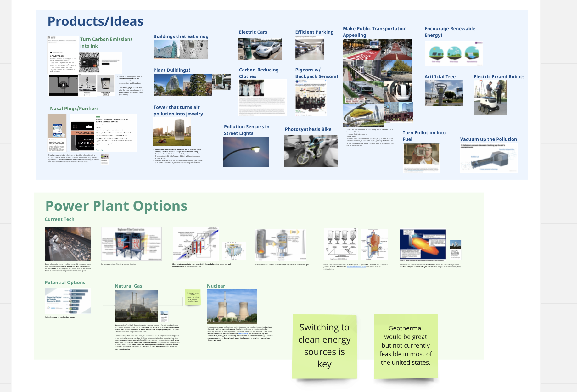
Task: Open the 'Fluidized bed combustion' link
Action: (356, 267)
